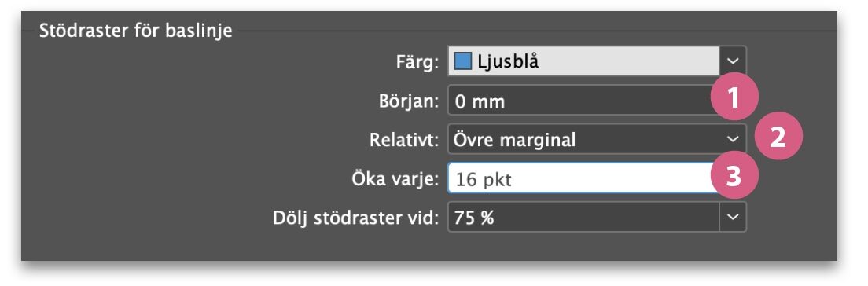Click the 75 % threshold value field
Screen dimensions: 868x286
point(583,217)
